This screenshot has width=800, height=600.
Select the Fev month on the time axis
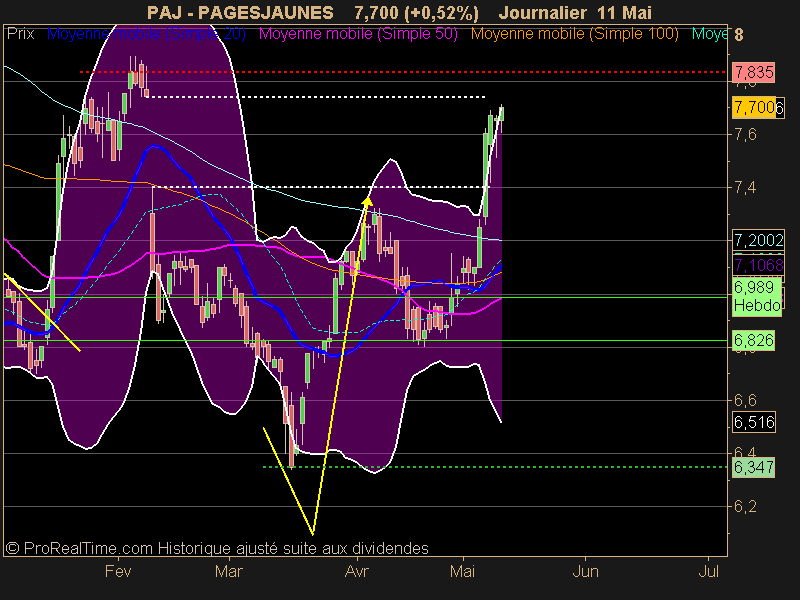[118, 571]
